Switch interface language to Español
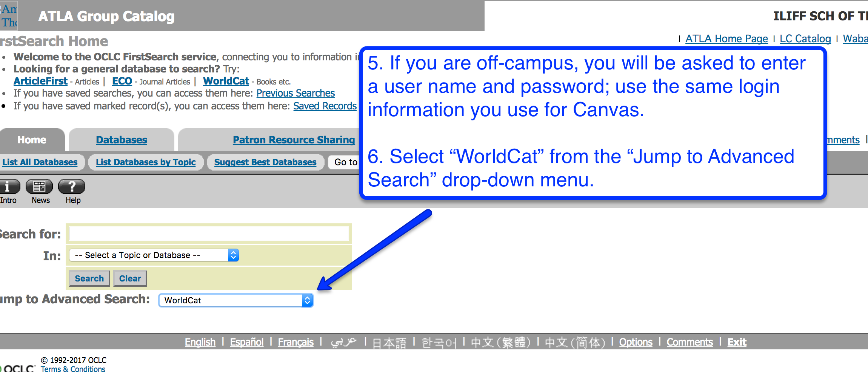This screenshot has width=868, height=372. point(247,342)
